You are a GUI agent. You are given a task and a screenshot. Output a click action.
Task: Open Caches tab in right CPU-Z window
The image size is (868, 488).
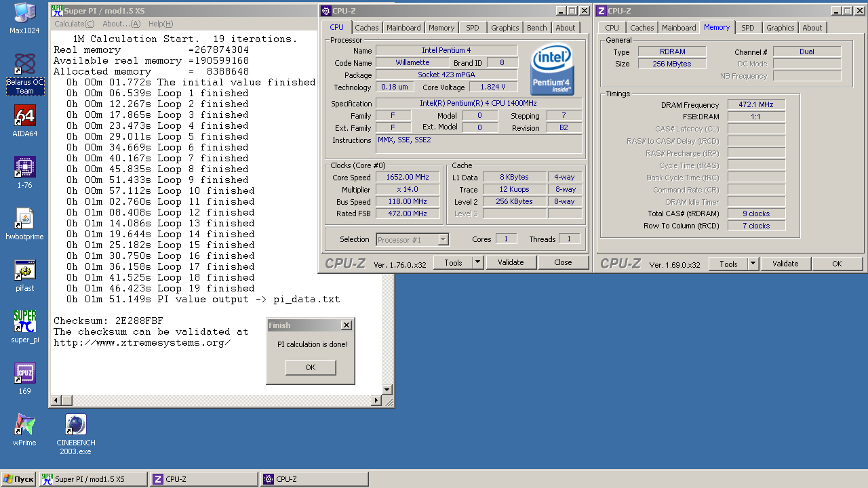642,28
